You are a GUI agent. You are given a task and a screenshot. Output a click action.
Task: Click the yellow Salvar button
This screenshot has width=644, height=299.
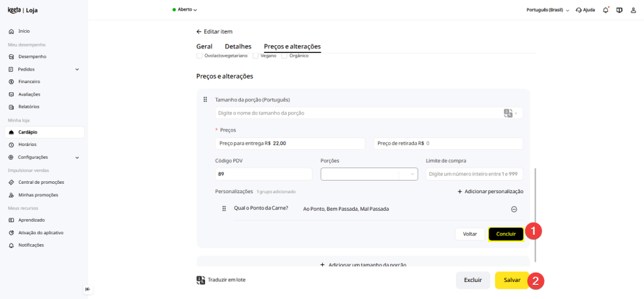(x=512, y=280)
